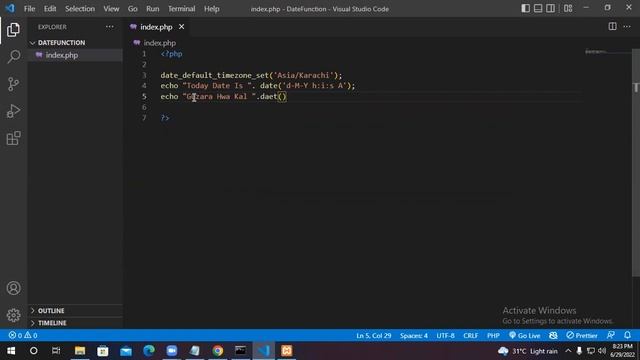Open the Run menu
The height and width of the screenshot is (360, 640).
coord(153,9)
